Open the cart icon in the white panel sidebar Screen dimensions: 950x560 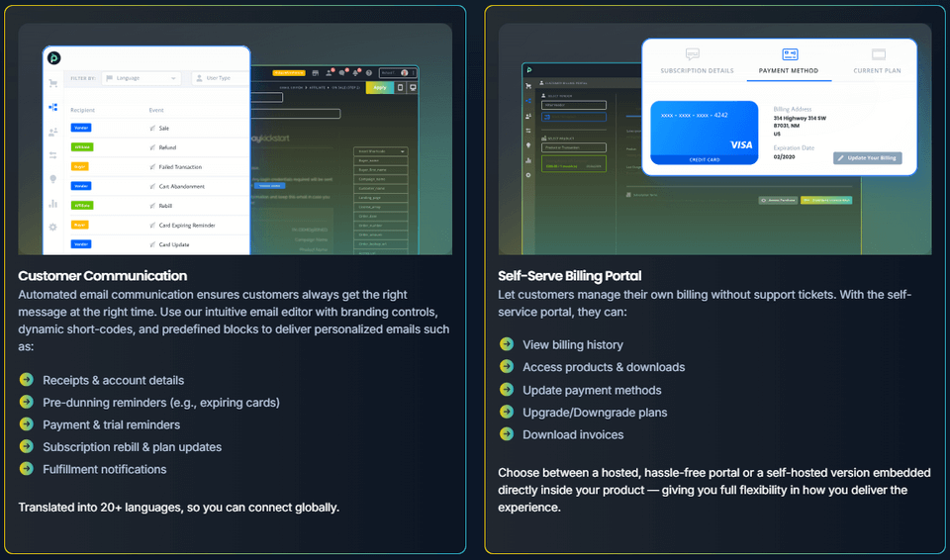pos(53,83)
